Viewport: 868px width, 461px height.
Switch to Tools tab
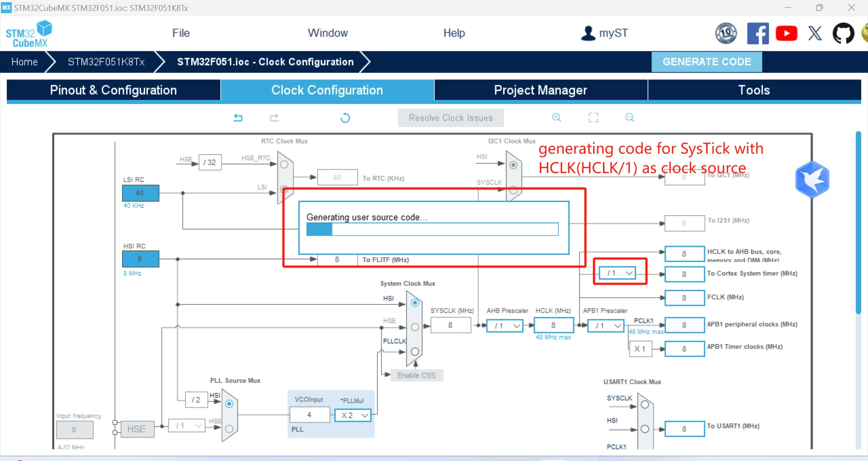coord(754,90)
